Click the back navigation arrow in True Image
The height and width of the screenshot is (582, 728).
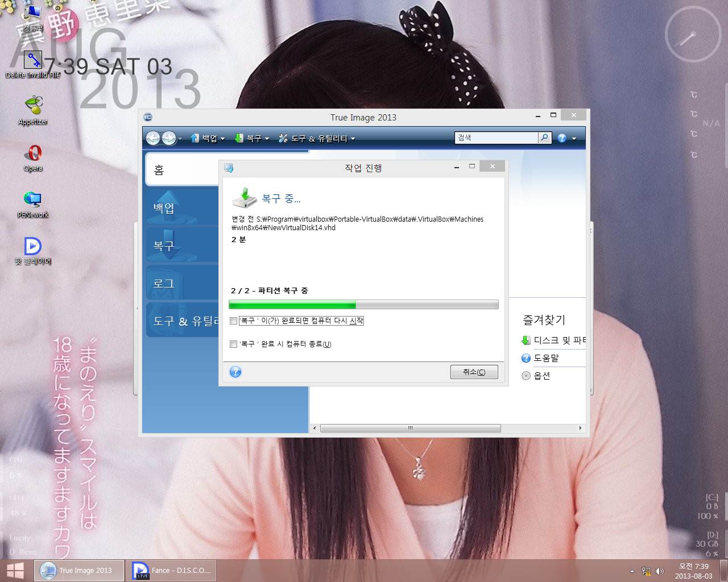tap(153, 138)
